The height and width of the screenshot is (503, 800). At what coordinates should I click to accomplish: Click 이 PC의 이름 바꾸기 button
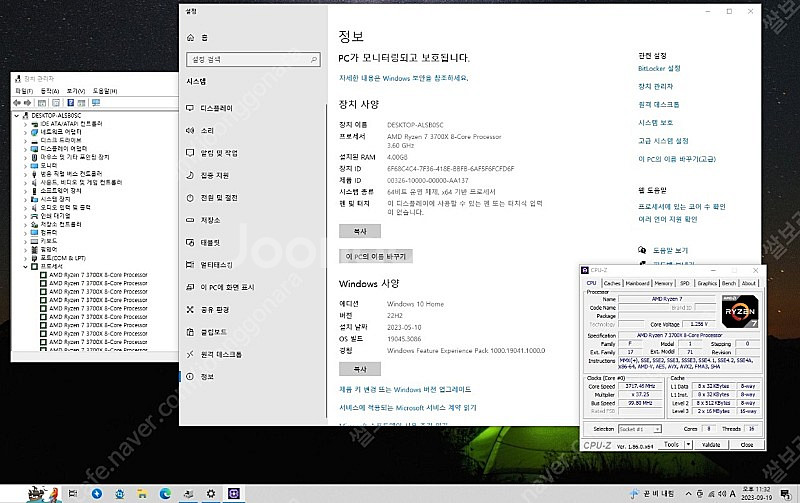(376, 256)
